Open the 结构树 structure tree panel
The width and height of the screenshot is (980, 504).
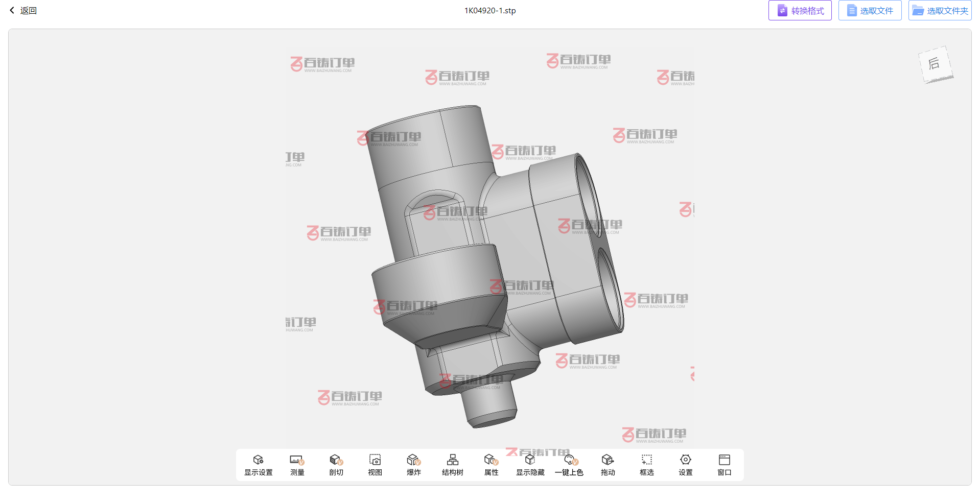(452, 464)
